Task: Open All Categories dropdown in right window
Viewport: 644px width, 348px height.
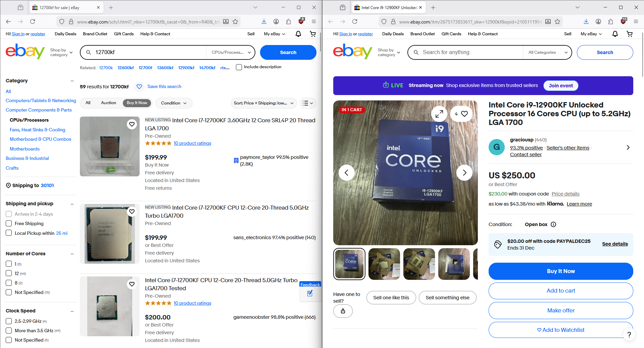Action: tap(548, 52)
